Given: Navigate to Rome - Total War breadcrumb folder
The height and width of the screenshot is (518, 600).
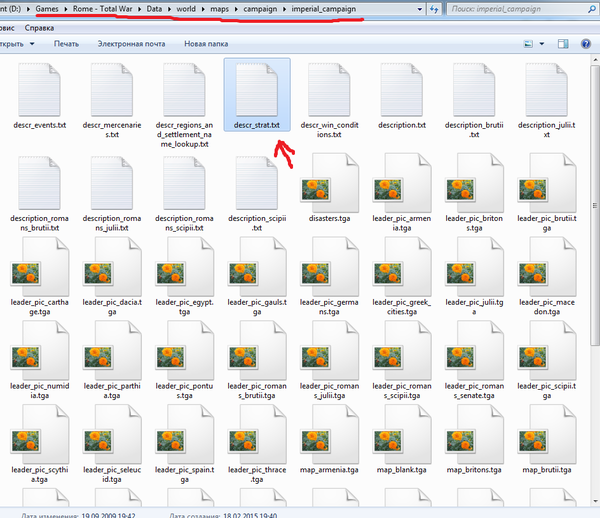Looking at the screenshot, I should [100, 8].
